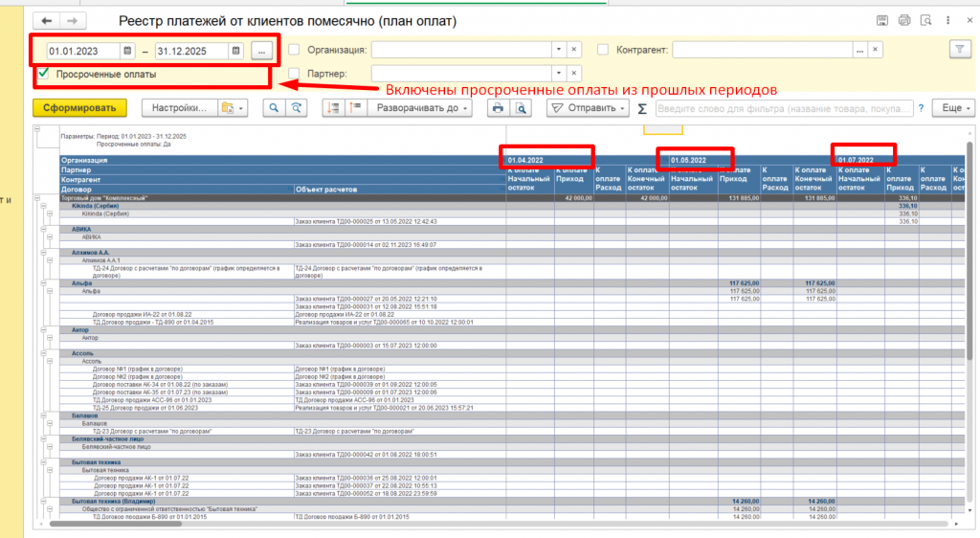The width and height of the screenshot is (980, 538).
Task: Click the print preview icon
Action: tap(522, 108)
